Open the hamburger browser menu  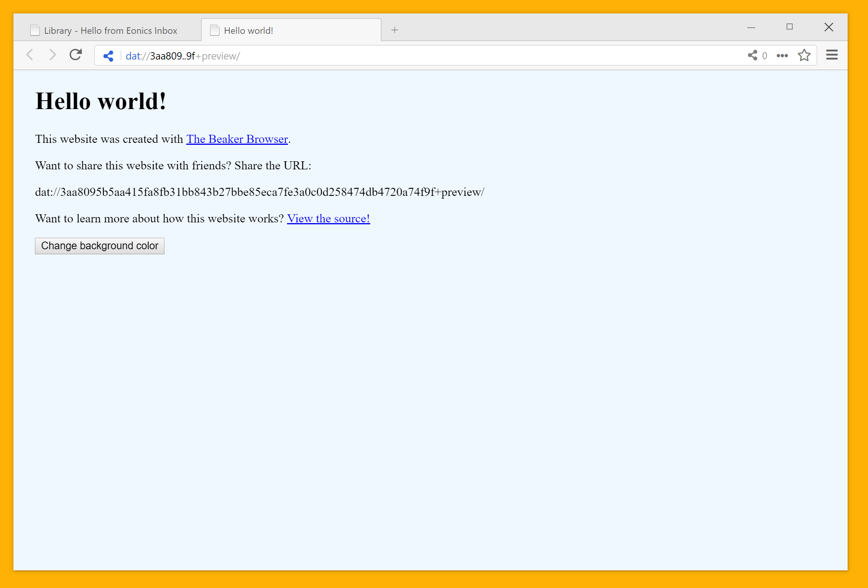pos(831,55)
